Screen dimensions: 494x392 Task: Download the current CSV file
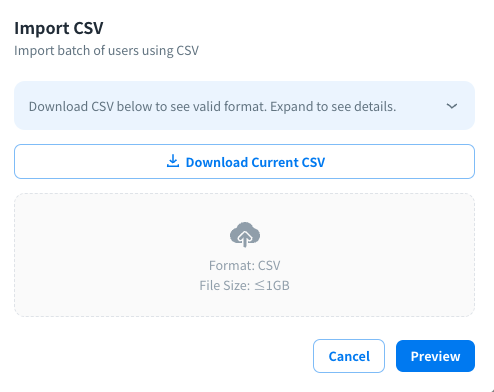coord(244,162)
